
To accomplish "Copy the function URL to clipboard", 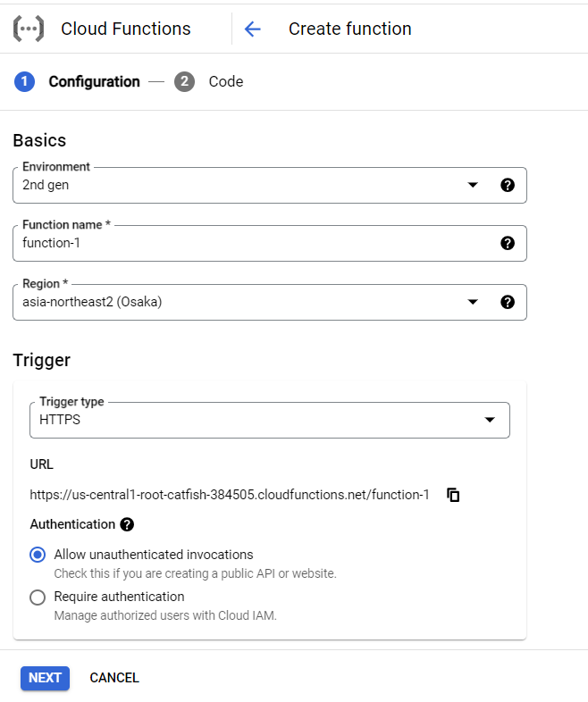I will point(453,495).
